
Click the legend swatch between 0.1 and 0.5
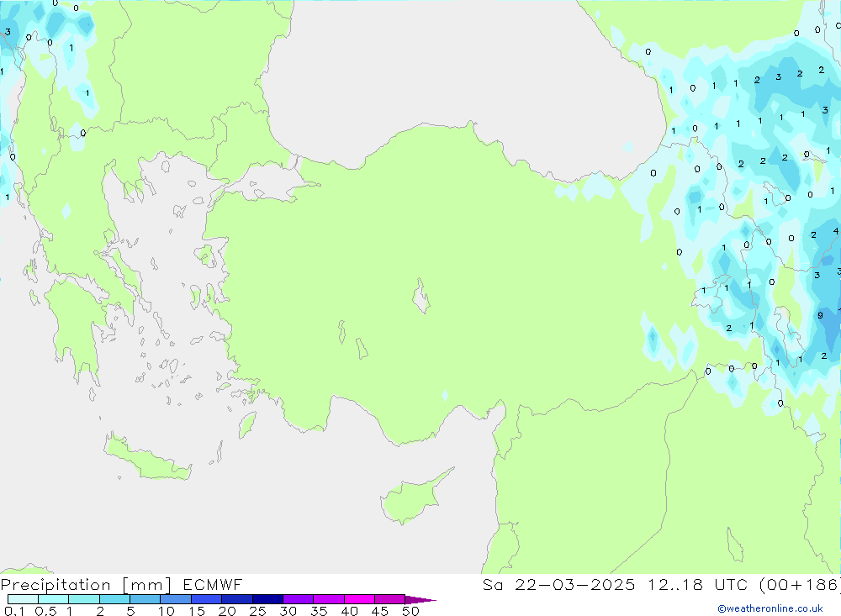pyautogui.click(x=23, y=599)
